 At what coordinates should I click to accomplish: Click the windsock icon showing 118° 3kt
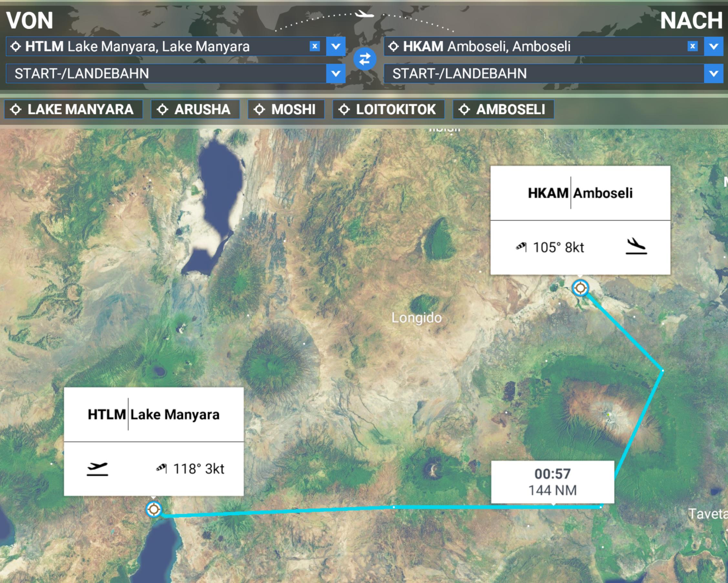[x=161, y=468]
